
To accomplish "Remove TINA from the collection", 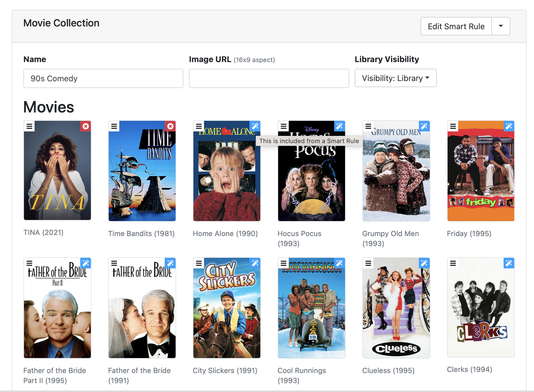I will tap(86, 126).
